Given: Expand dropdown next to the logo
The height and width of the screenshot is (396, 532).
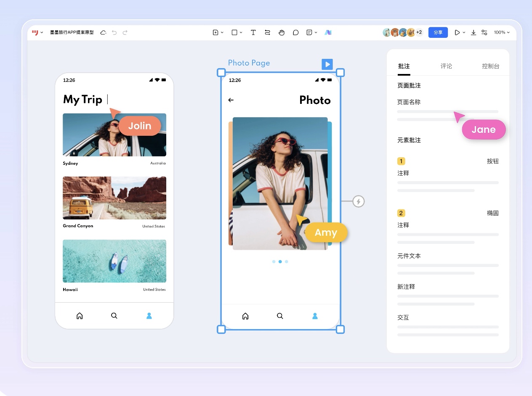Looking at the screenshot, I should point(42,32).
